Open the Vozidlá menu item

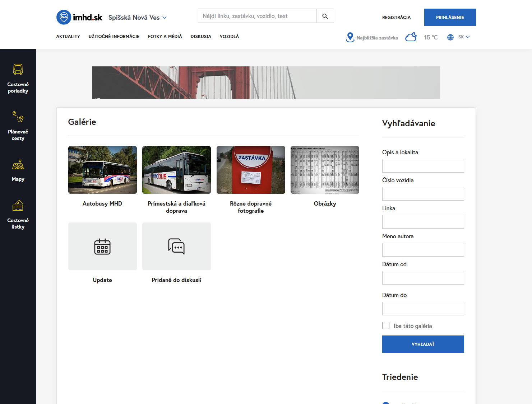tap(229, 37)
